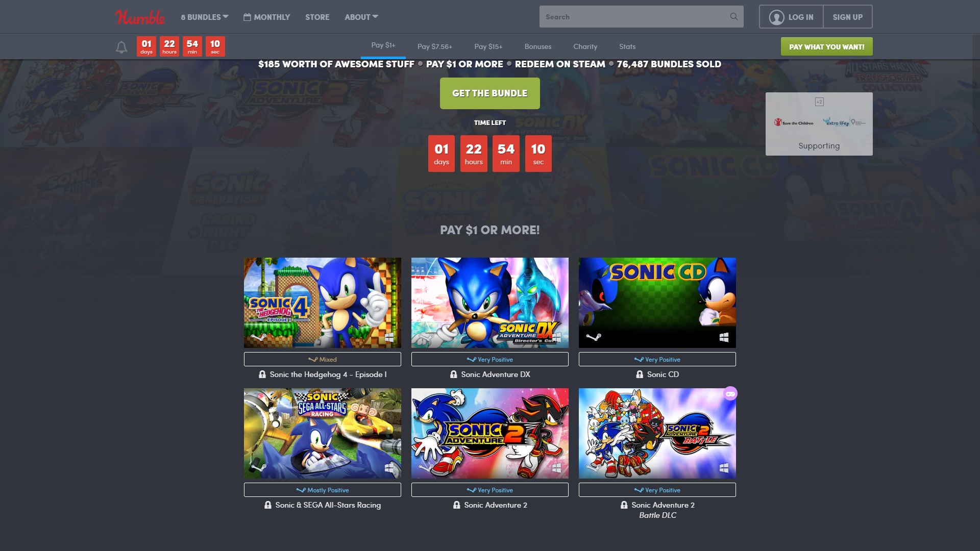Click the Save the Children logo
The image size is (980, 551).
[794, 122]
